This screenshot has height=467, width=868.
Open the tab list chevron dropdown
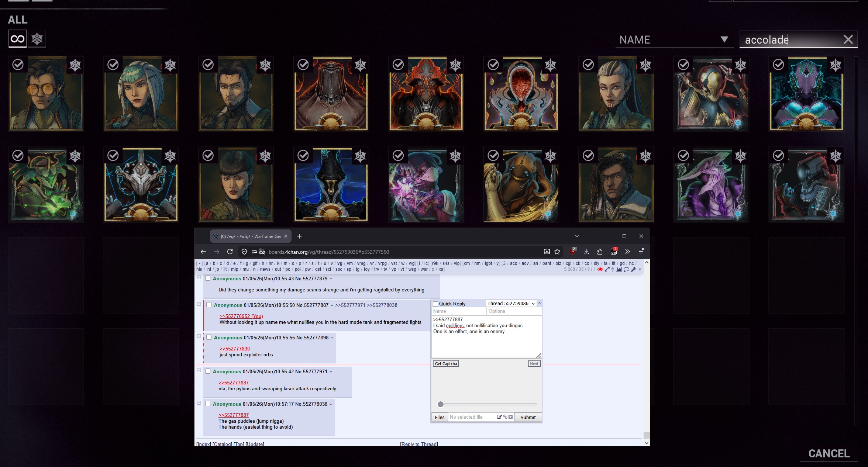pyautogui.click(x=577, y=236)
